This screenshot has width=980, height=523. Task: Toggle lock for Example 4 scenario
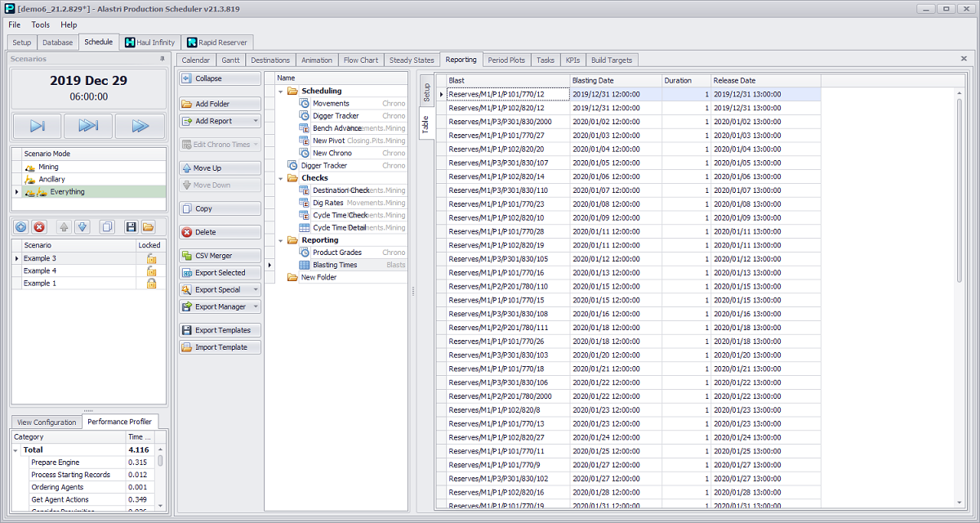point(150,270)
